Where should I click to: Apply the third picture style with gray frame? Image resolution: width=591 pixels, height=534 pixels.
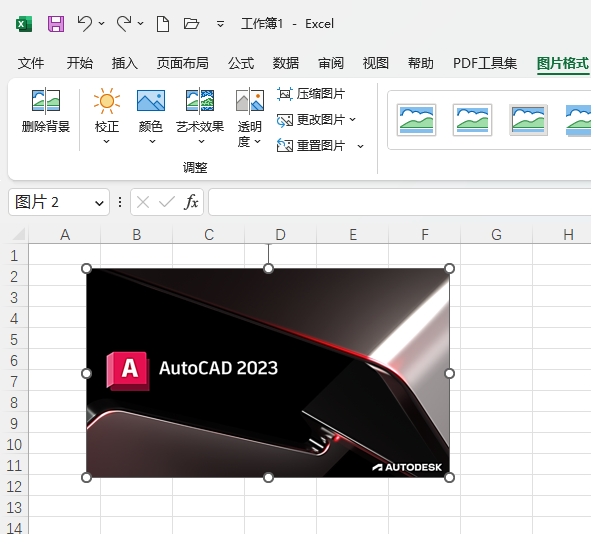point(528,120)
